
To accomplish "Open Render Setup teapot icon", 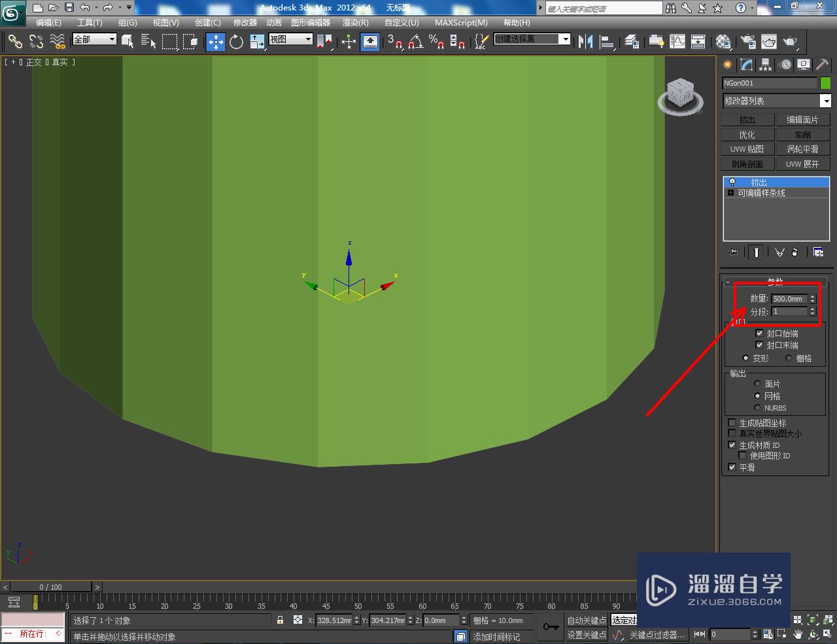I will pos(748,42).
